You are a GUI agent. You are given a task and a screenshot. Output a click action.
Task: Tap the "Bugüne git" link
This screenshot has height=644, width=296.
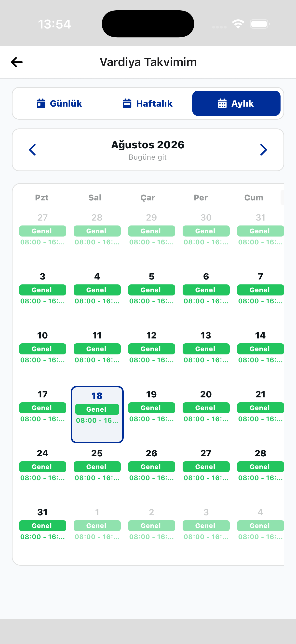(x=148, y=157)
